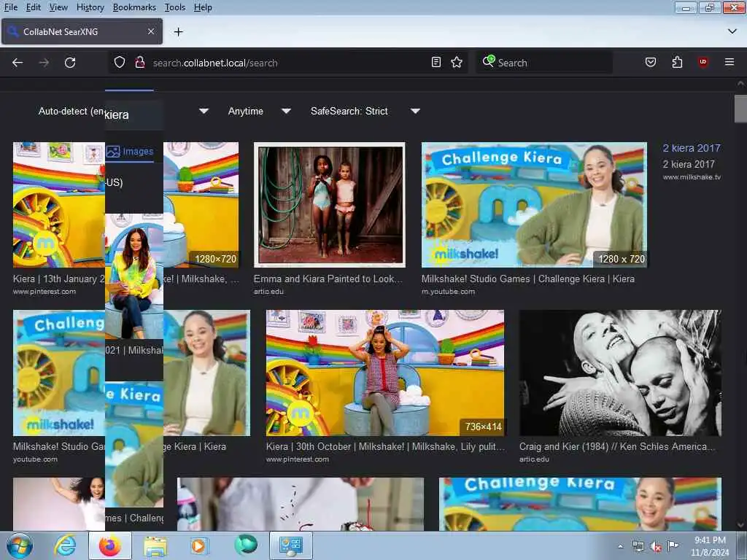Open the Tools menu
Image resolution: width=747 pixels, height=560 pixels.
pos(175,7)
